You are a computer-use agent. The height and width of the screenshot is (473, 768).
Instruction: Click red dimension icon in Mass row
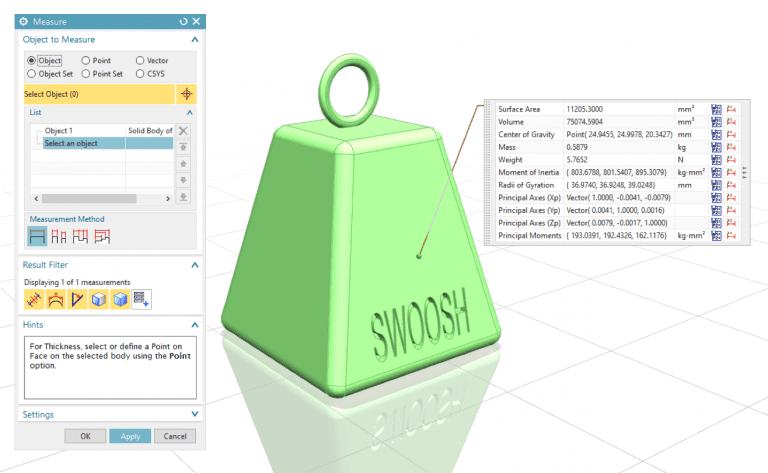click(x=731, y=147)
